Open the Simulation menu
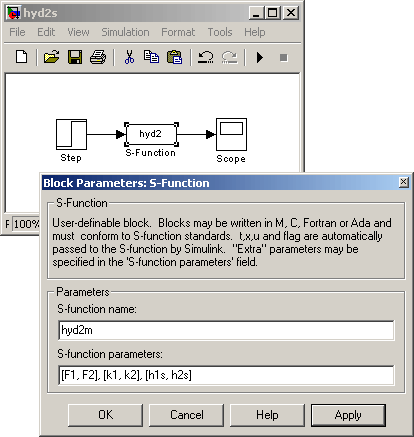The height and width of the screenshot is (437, 414). click(125, 32)
